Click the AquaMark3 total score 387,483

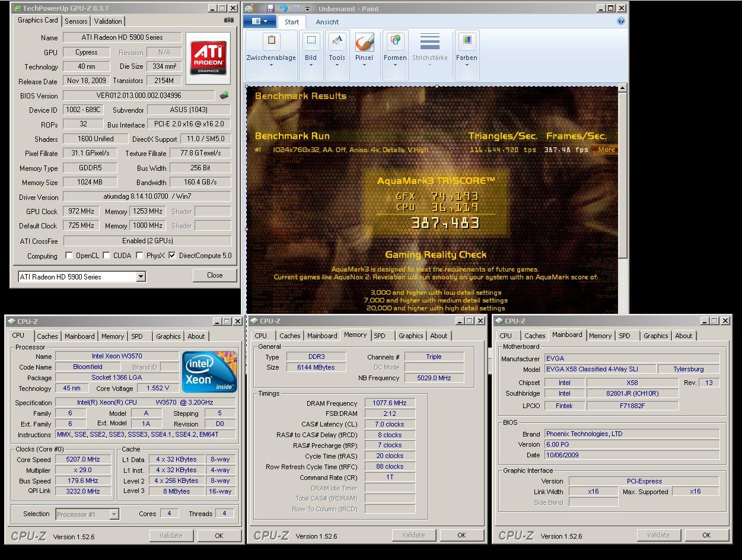point(445,223)
